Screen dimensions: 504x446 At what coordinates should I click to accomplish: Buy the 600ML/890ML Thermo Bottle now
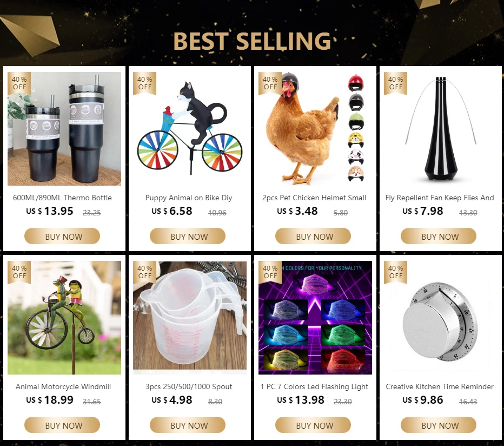[x=62, y=236]
